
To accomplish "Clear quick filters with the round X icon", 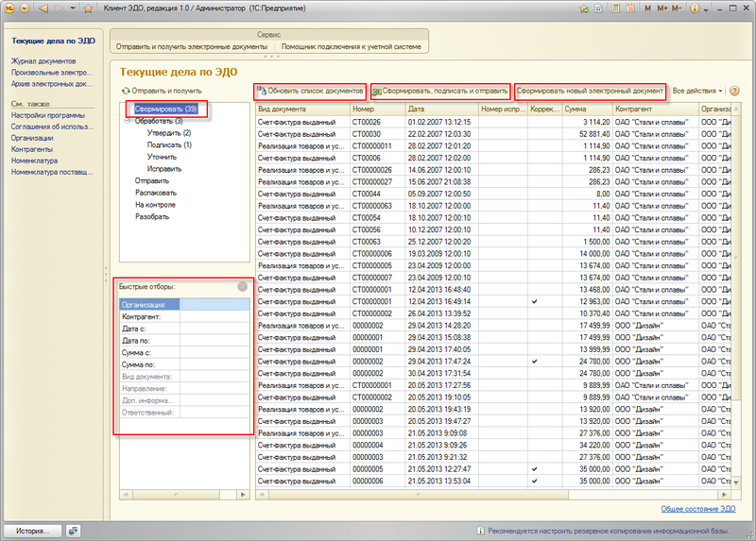I will (x=242, y=286).
